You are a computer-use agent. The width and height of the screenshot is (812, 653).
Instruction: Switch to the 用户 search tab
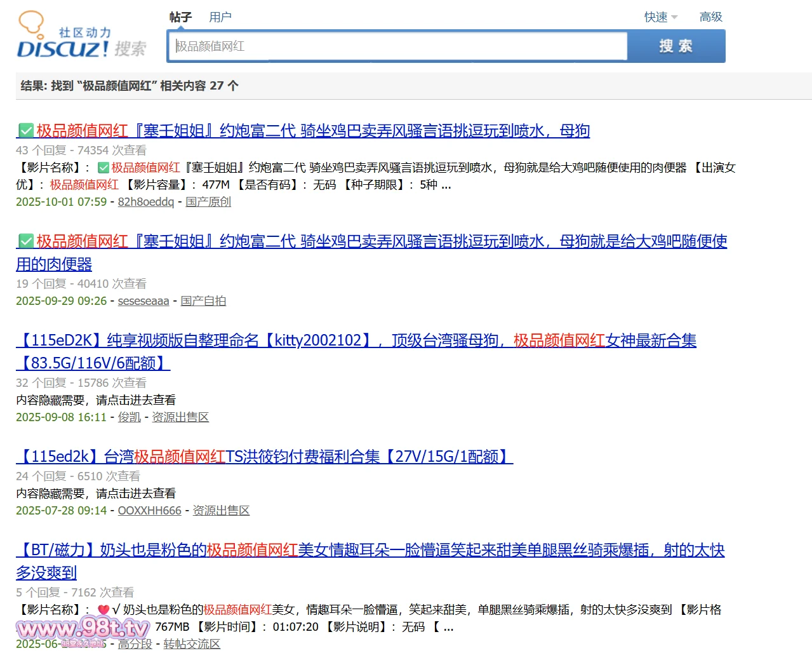click(x=220, y=17)
